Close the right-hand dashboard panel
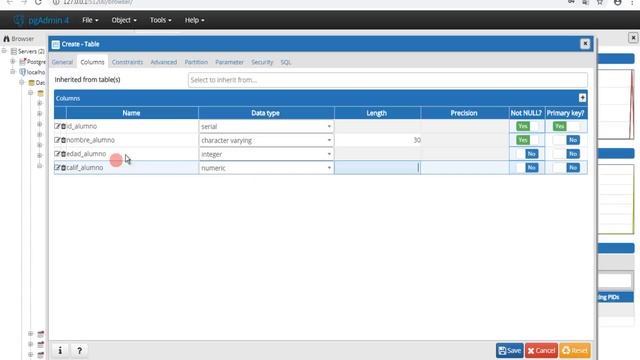This screenshot has width=640, height=360. click(633, 38)
